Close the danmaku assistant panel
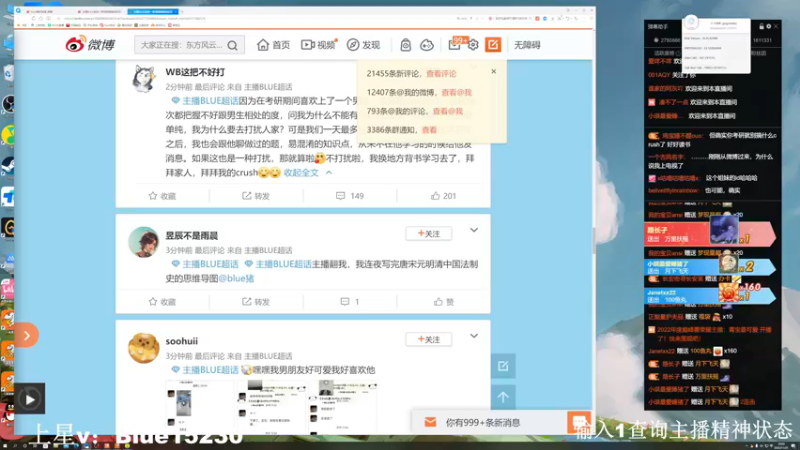Image resolution: width=800 pixels, height=450 pixels. coord(776,26)
